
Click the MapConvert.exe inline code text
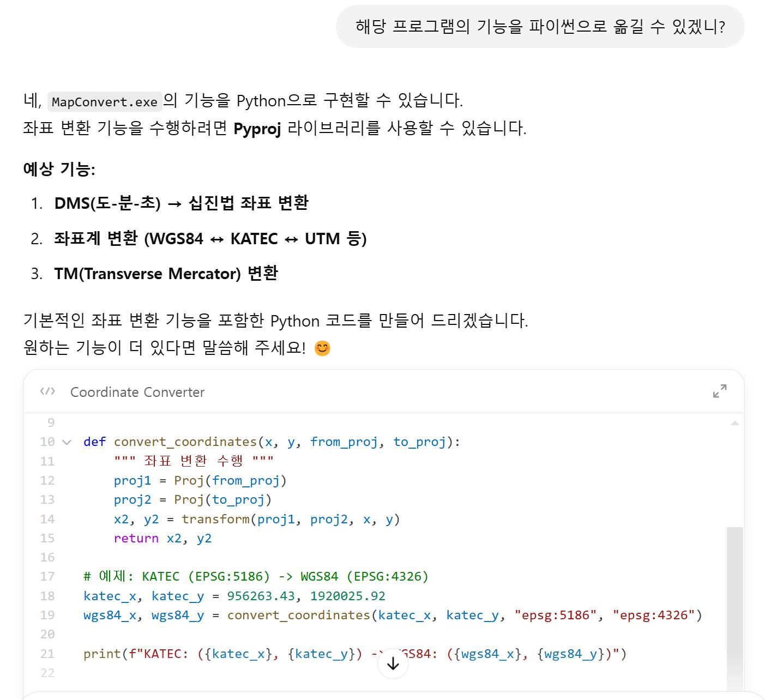pyautogui.click(x=105, y=102)
